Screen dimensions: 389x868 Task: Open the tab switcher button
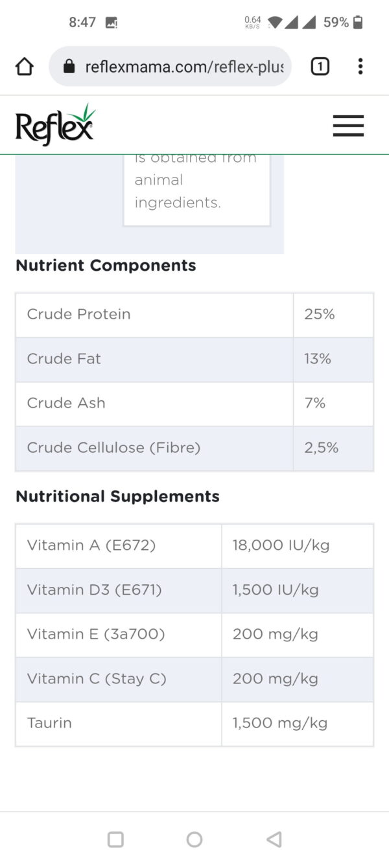320,66
